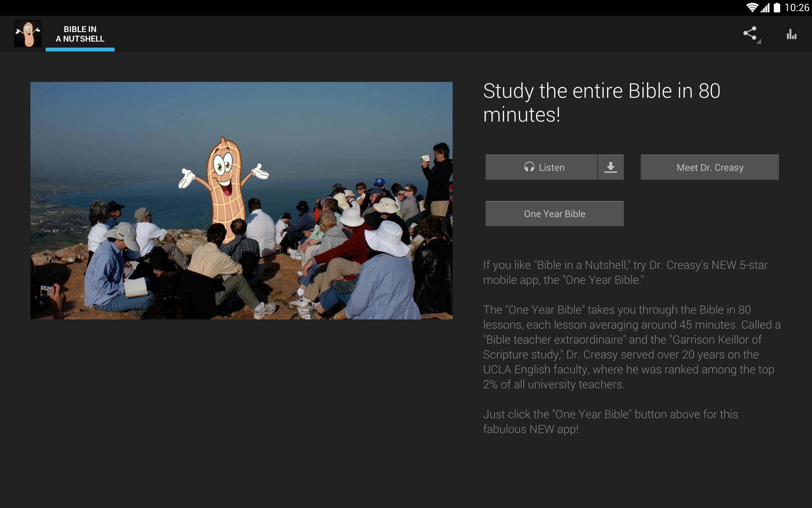Tap the Wi-Fi status icon
This screenshot has height=508, width=812.
(752, 7)
